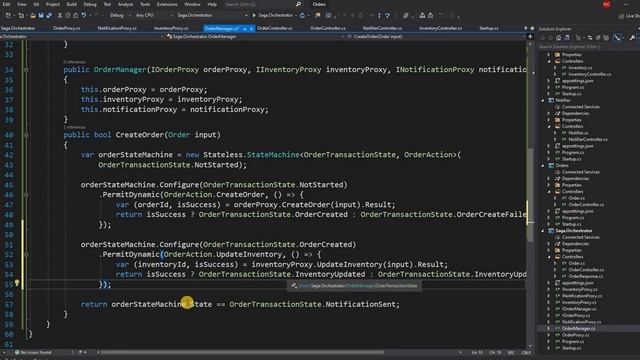Viewport: 640px width, 360px height.
Task: Click the Undo arrow icon
Action: 84,16
